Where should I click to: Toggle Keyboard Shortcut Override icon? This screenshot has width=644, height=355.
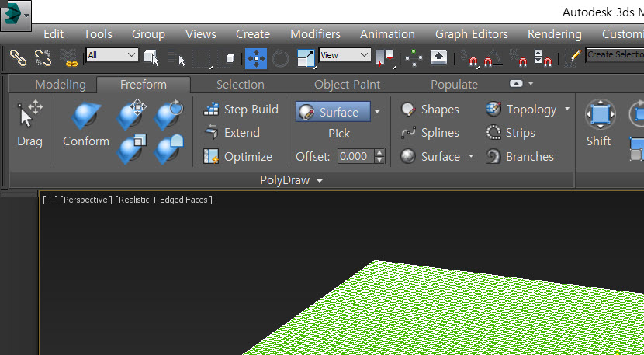point(438,57)
